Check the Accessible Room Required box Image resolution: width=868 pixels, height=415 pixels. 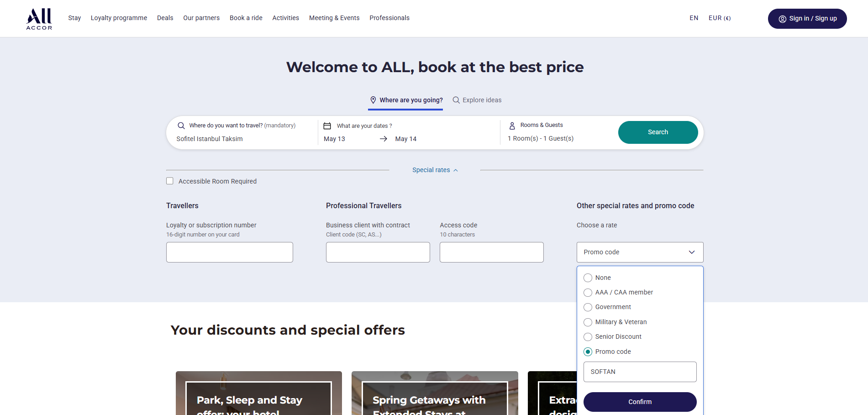pos(170,181)
